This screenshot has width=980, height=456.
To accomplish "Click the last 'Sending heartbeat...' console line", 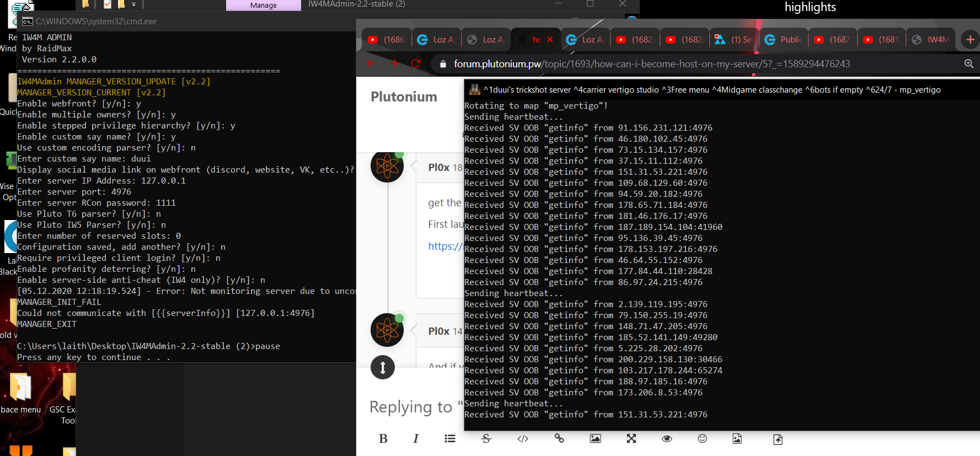I will pos(514,404).
